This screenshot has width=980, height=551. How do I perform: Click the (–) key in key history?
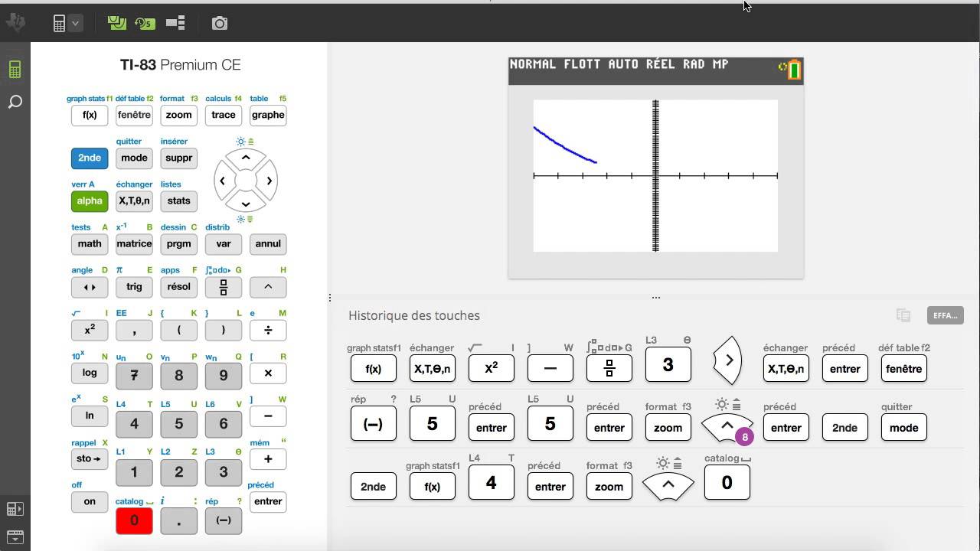tap(374, 424)
